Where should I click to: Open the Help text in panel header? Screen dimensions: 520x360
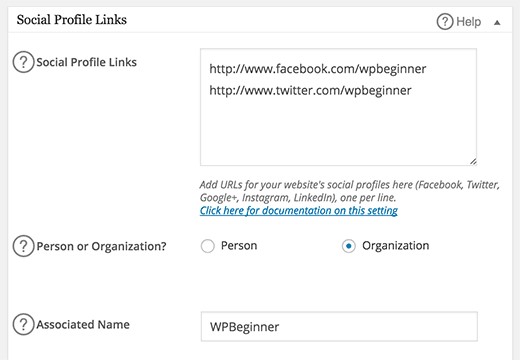click(x=468, y=22)
